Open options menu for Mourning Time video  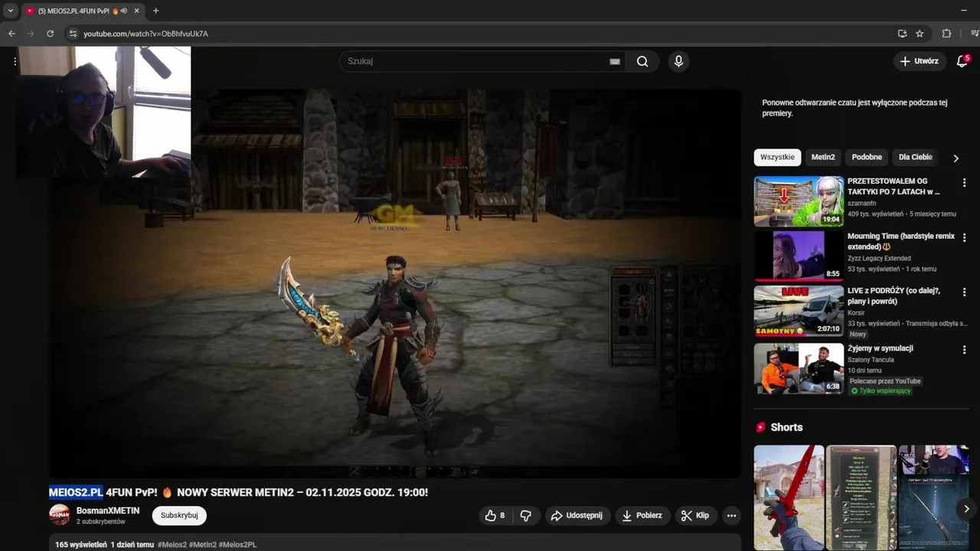point(964,238)
